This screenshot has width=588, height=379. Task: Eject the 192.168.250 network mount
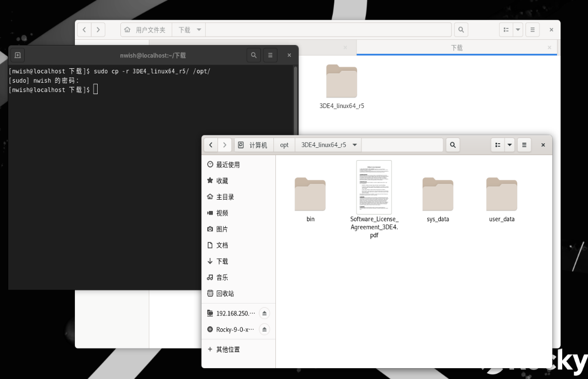[x=264, y=313]
